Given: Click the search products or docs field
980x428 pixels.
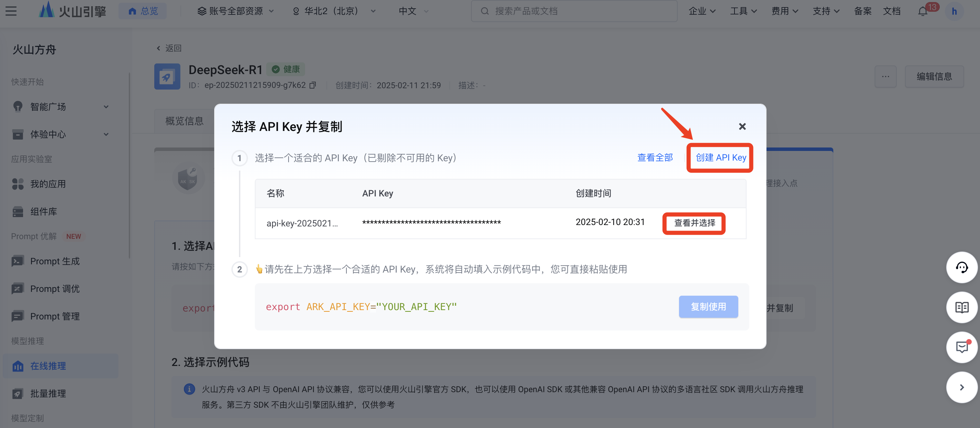Looking at the screenshot, I should (574, 11).
